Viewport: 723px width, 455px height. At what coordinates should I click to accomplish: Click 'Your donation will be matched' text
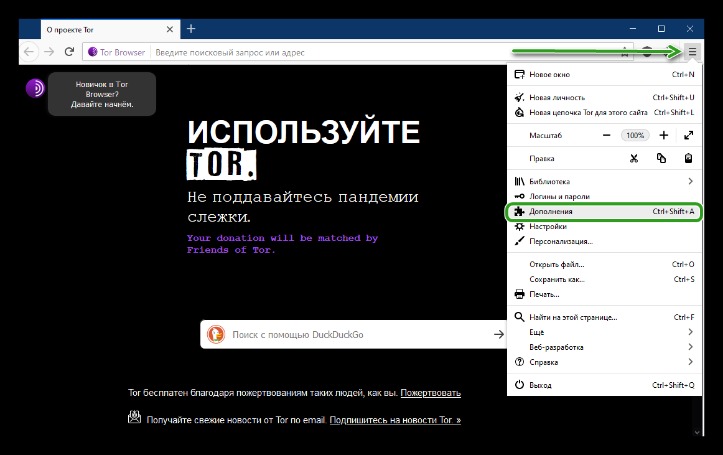click(x=282, y=244)
